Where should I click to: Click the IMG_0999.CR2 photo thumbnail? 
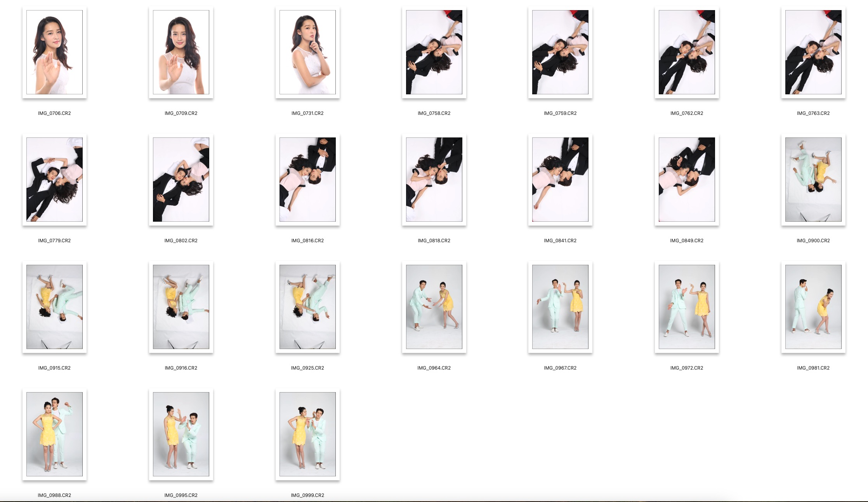pyautogui.click(x=307, y=434)
